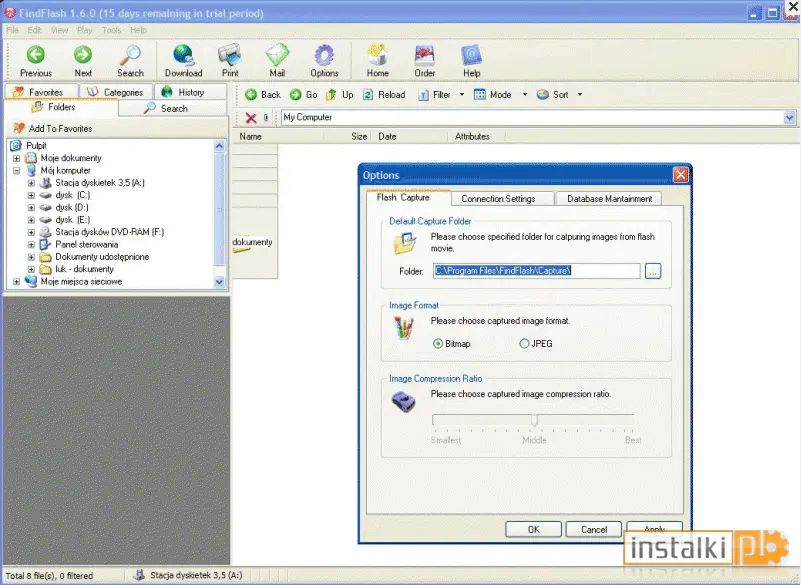
Task: Open the Tools menu
Action: [x=111, y=30]
